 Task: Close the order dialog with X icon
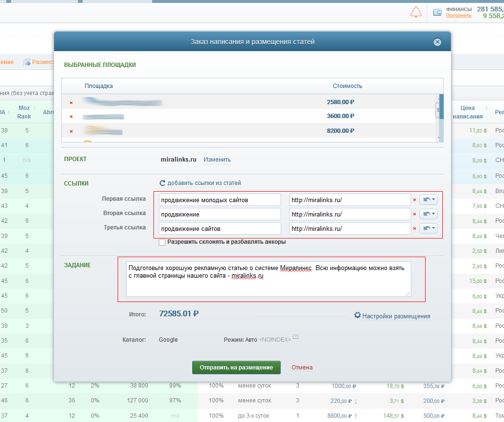click(437, 42)
